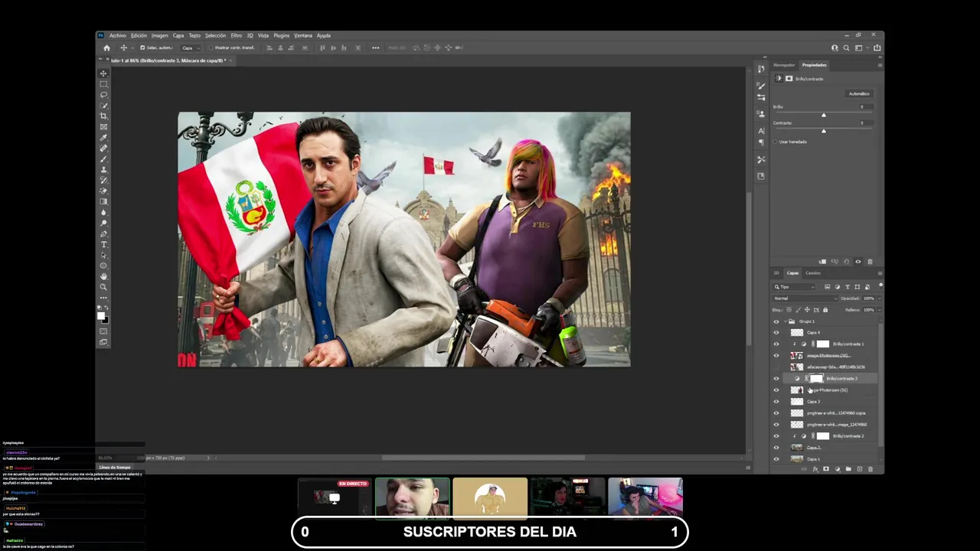This screenshot has height=551, width=980.
Task: Switch to the Navegador tab
Action: 784,65
